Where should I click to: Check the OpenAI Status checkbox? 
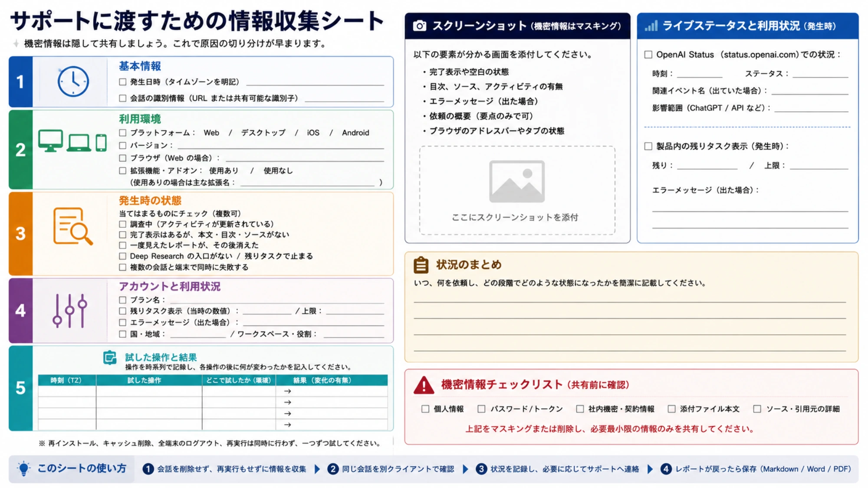pyautogui.click(x=648, y=55)
